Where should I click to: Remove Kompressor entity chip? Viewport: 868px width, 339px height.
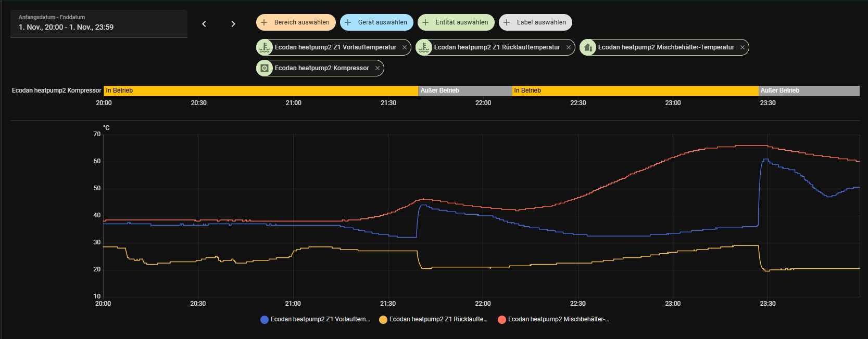pos(378,68)
